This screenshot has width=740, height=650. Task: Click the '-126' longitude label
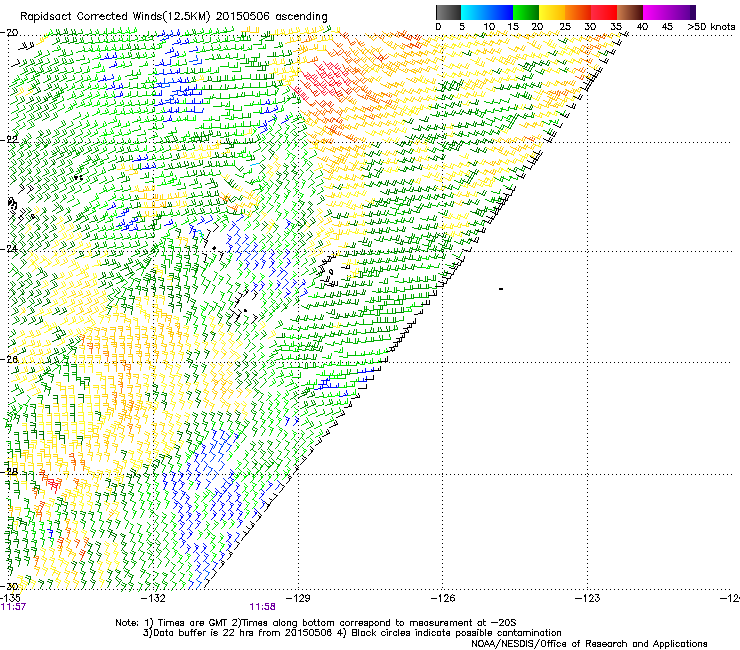point(443,598)
